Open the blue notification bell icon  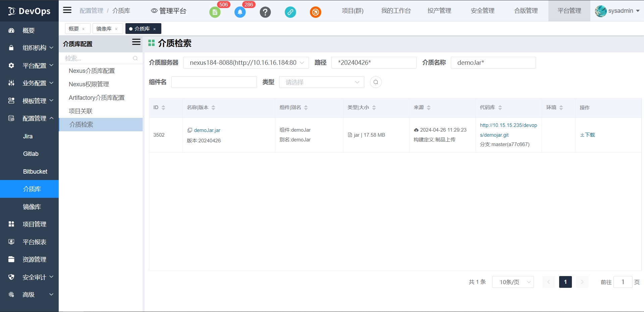click(x=240, y=12)
